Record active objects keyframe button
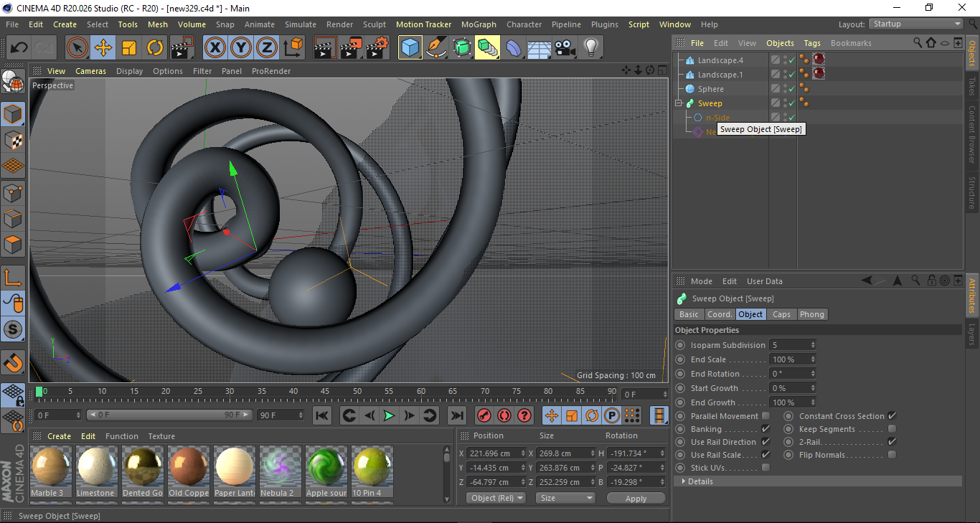980x523 pixels. [x=484, y=415]
